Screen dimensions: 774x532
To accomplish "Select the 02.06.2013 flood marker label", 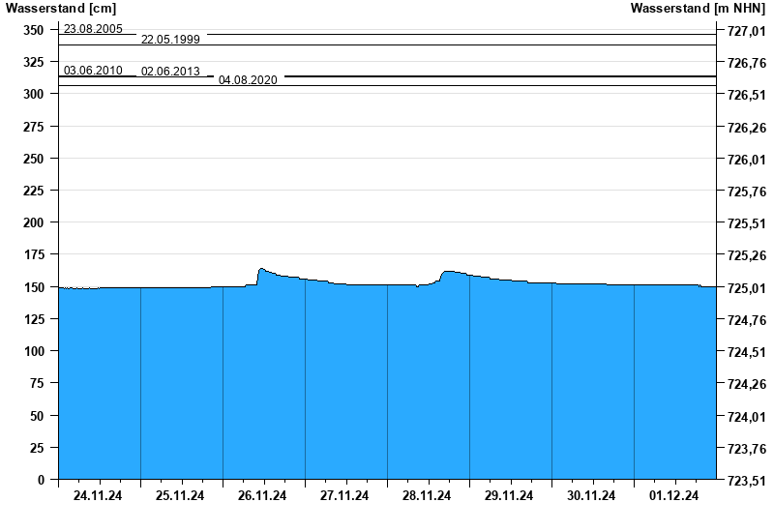I will pos(170,71).
